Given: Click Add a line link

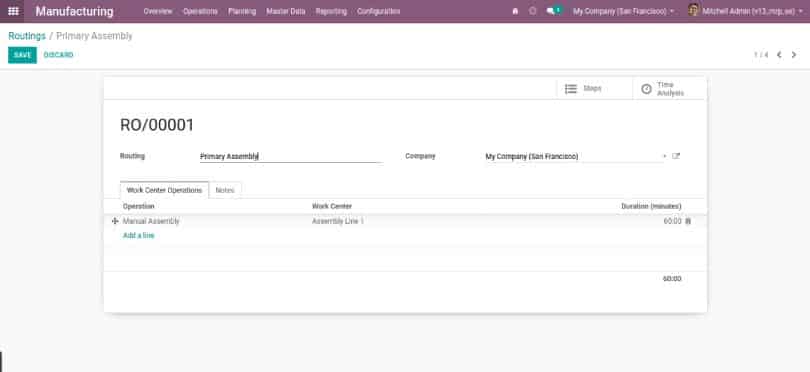Looking at the screenshot, I should 138,236.
